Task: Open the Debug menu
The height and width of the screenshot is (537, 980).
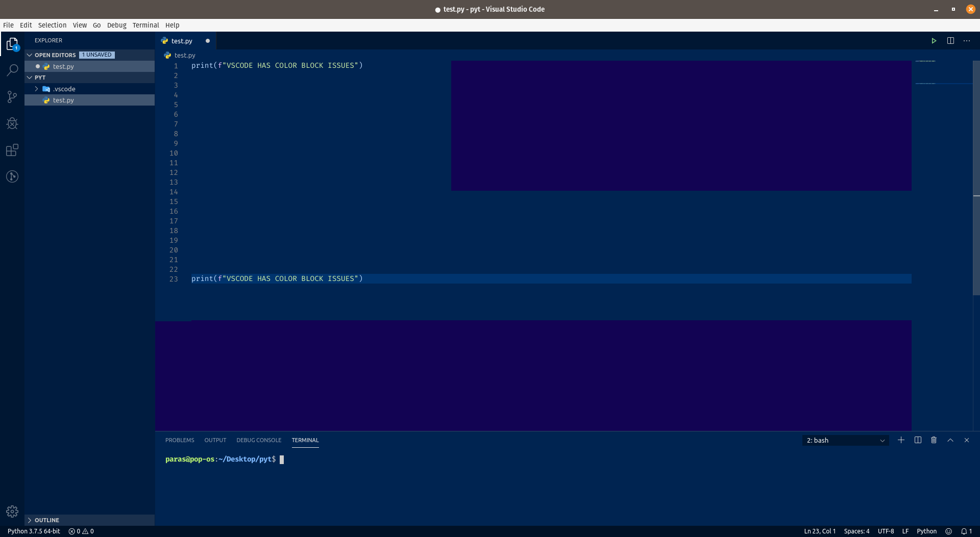Action: [117, 25]
